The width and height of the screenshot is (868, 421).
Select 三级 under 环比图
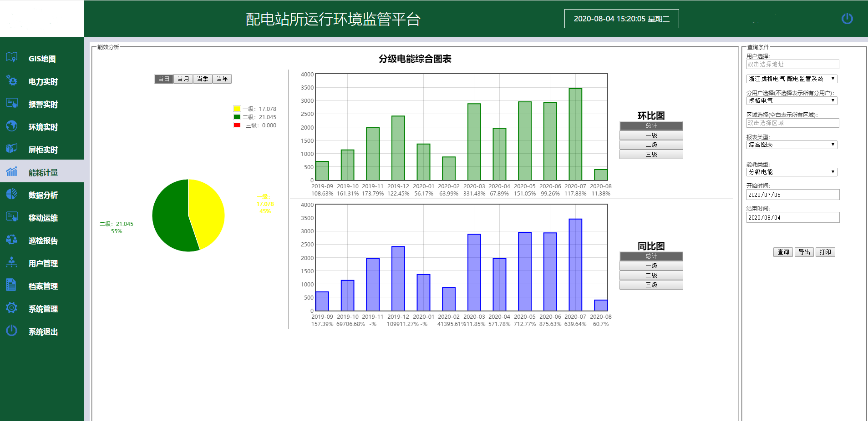click(651, 155)
